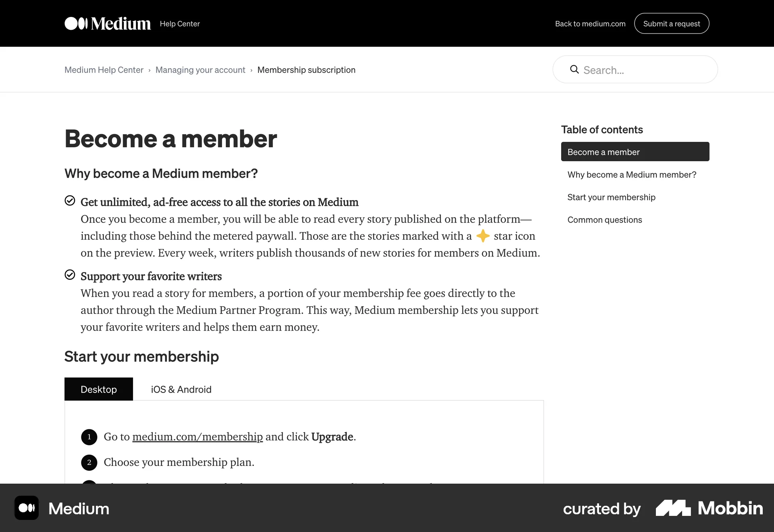Click the numbered step 2 circle
The height and width of the screenshot is (532, 774).
coord(89,463)
